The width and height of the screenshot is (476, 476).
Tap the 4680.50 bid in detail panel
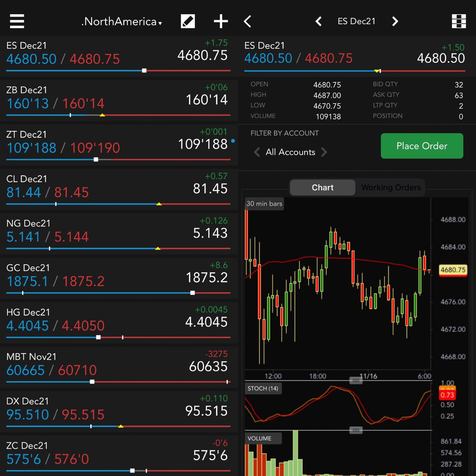click(x=268, y=58)
